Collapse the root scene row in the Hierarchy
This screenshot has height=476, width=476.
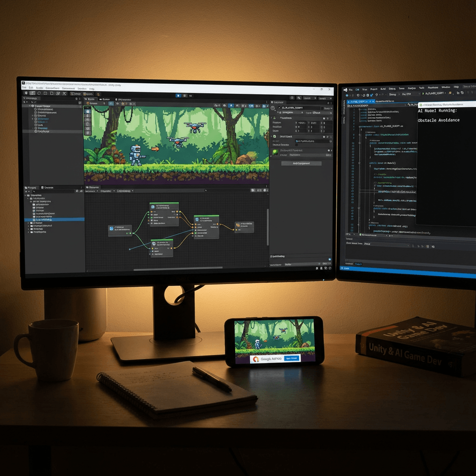(30, 106)
